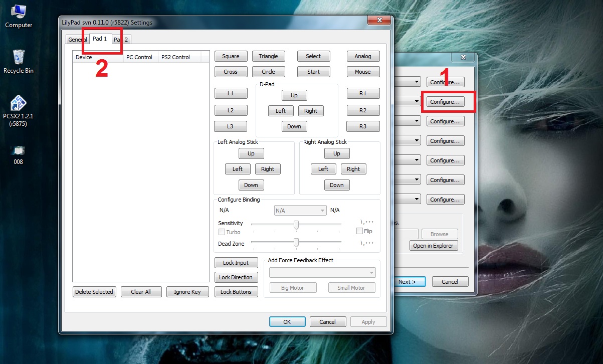603x364 pixels.
Task: Click the D-Pad Up button
Action: pos(294,95)
